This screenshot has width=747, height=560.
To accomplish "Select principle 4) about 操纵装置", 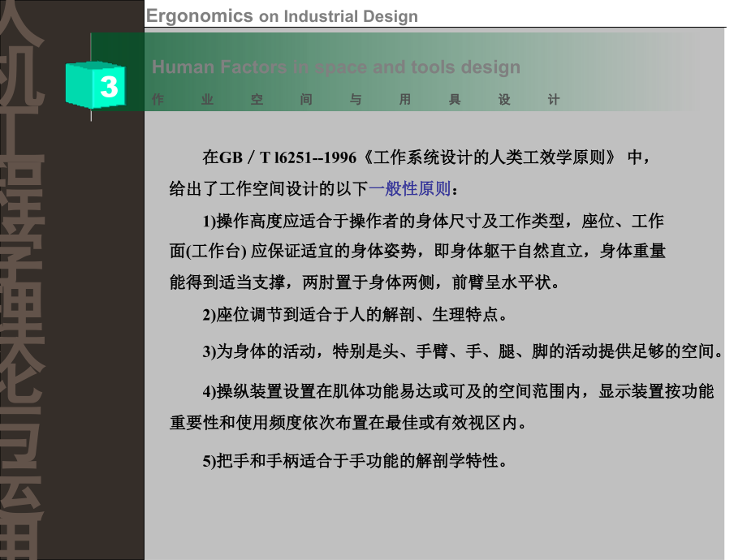I will (458, 392).
